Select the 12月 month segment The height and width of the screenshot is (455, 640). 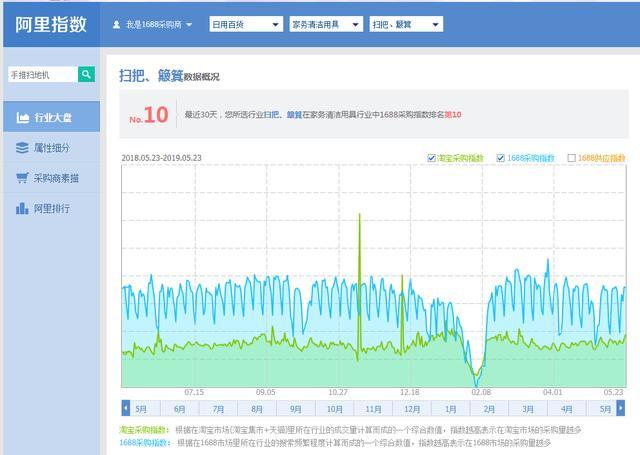[412, 409]
